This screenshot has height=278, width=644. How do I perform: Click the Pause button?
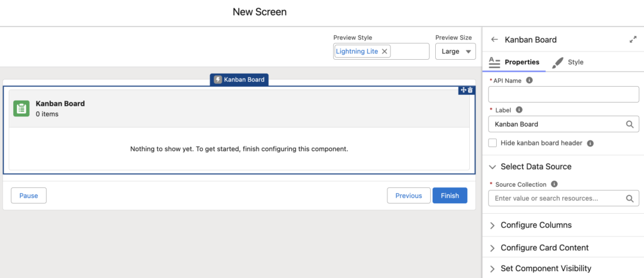coord(29,196)
